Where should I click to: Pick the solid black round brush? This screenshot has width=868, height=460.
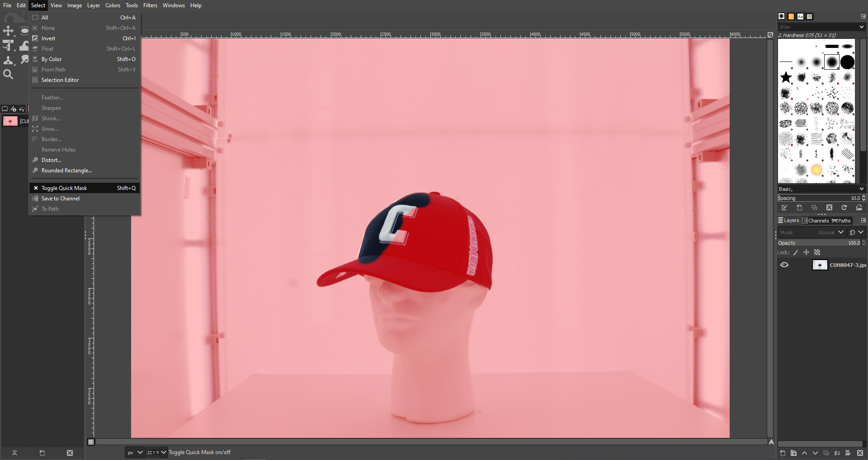[847, 62]
